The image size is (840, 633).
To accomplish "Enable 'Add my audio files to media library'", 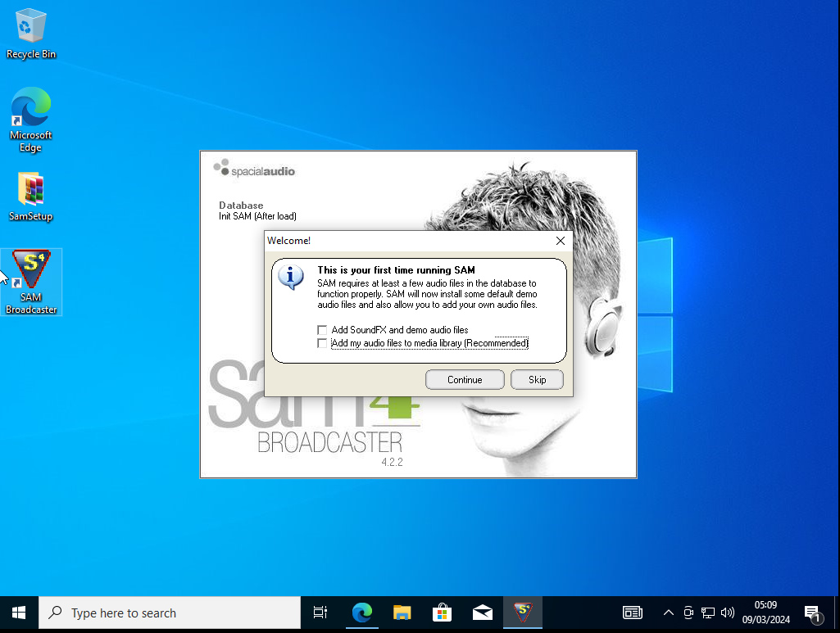I will pos(322,343).
